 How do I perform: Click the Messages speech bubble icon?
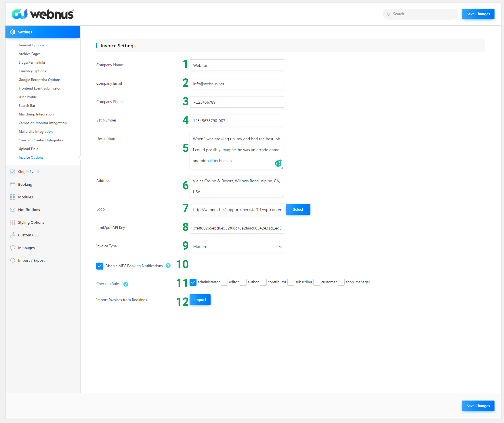tap(13, 248)
